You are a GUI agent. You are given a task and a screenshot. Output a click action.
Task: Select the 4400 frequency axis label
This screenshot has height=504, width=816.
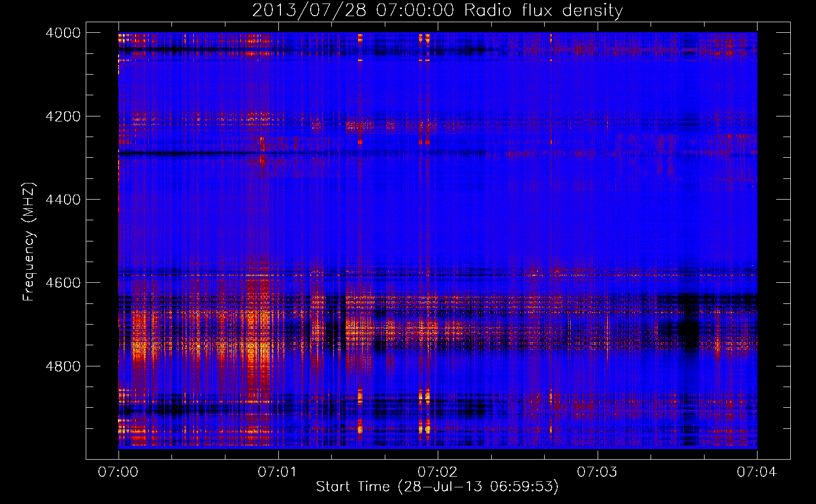(63, 200)
